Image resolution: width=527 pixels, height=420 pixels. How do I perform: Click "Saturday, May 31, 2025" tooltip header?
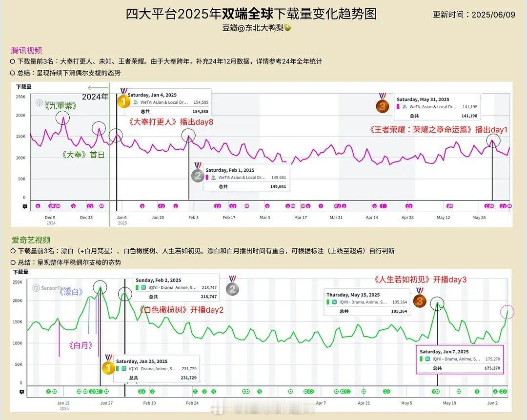click(423, 99)
